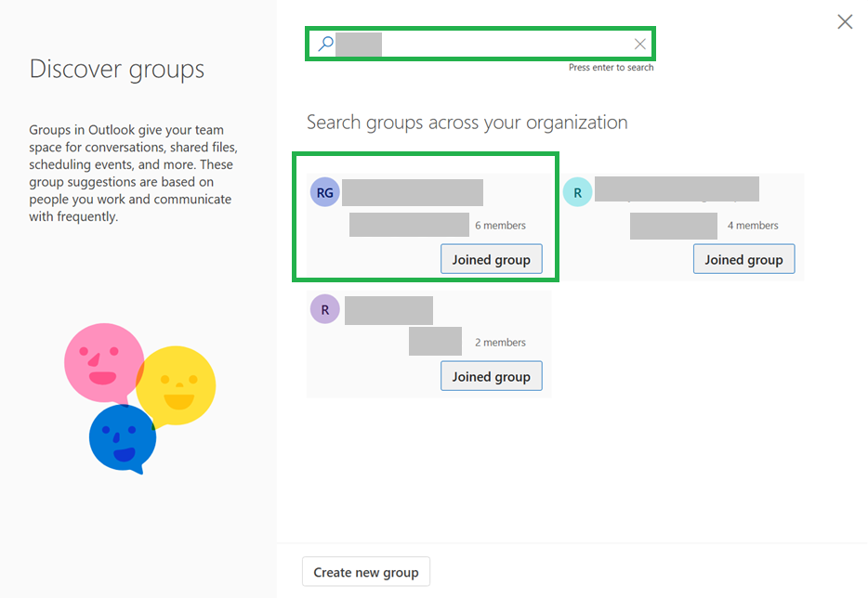
Task: Click Joined group for 4 members group
Action: pyautogui.click(x=743, y=259)
